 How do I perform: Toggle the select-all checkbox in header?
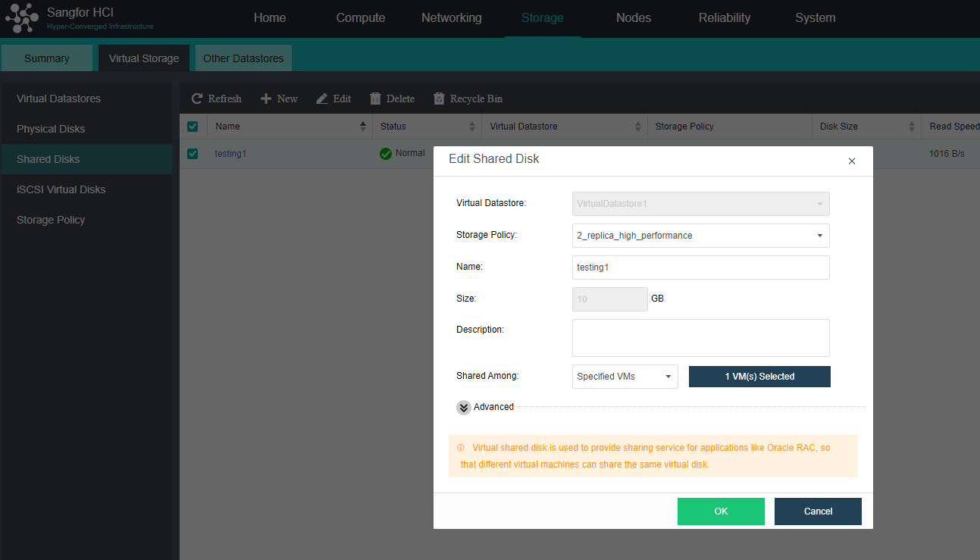point(193,127)
